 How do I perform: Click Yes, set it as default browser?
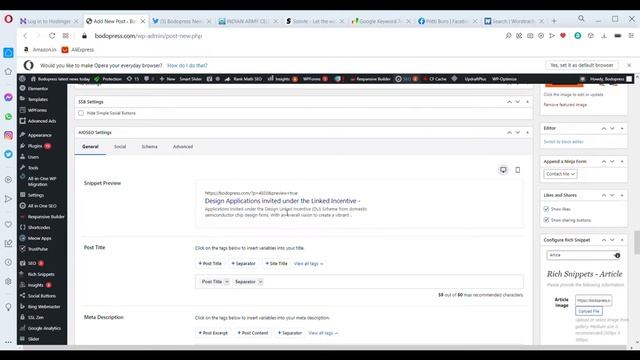click(x=582, y=65)
